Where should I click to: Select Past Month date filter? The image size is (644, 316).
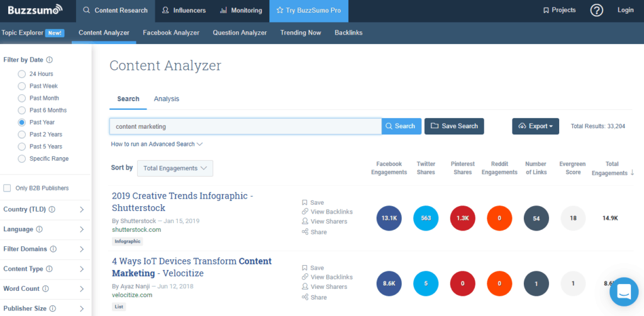tap(22, 98)
